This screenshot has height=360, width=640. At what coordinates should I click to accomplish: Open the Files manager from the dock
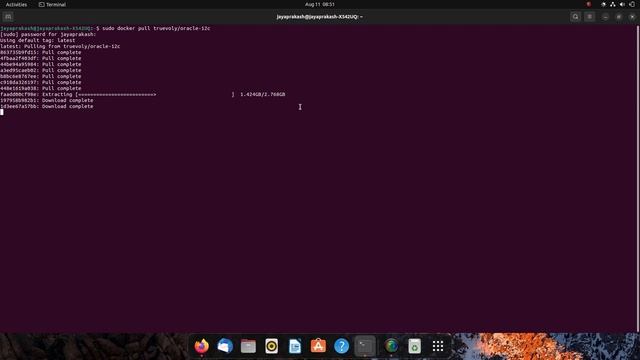pos(248,346)
